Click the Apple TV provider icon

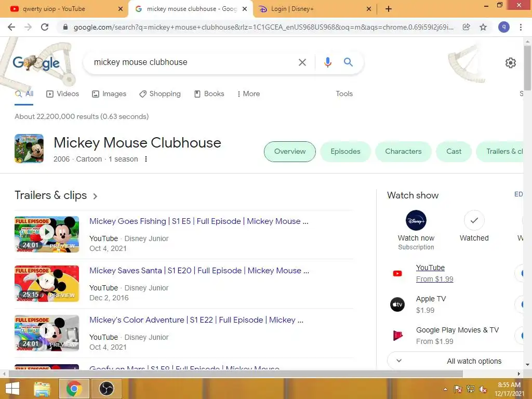[397, 304]
